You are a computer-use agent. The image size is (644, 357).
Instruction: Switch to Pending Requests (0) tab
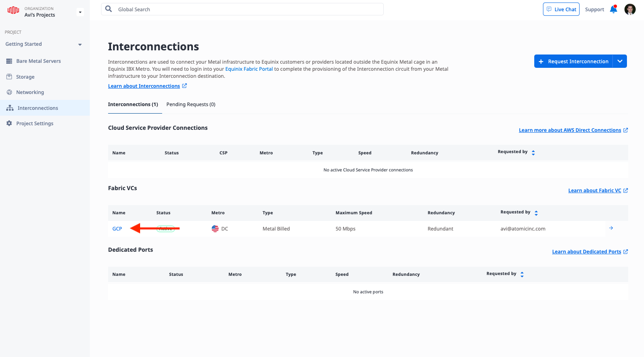click(191, 104)
